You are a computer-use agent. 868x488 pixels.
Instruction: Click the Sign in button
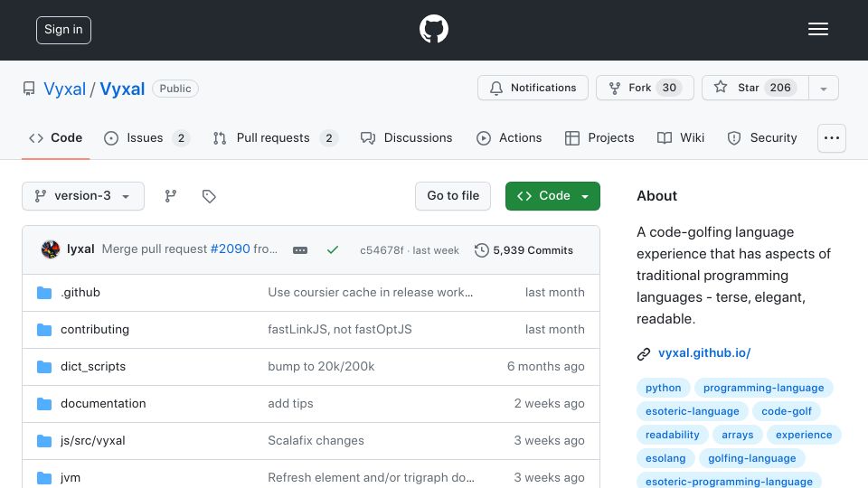pos(63,30)
